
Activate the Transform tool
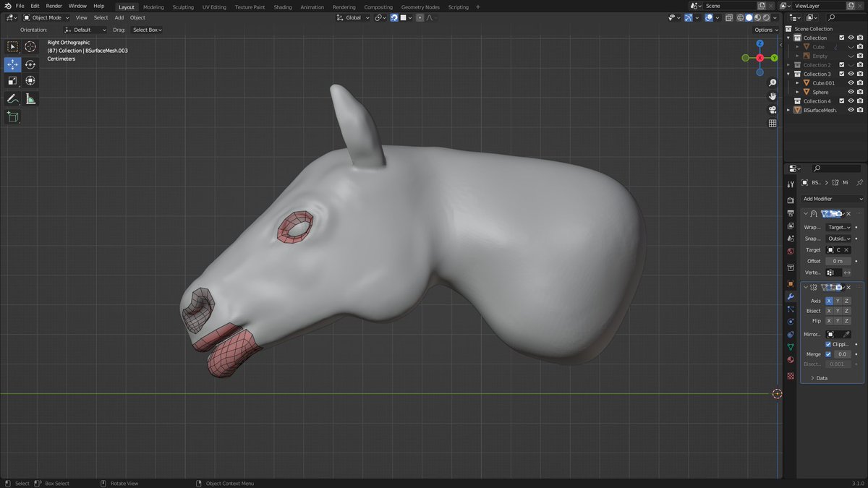(x=30, y=81)
